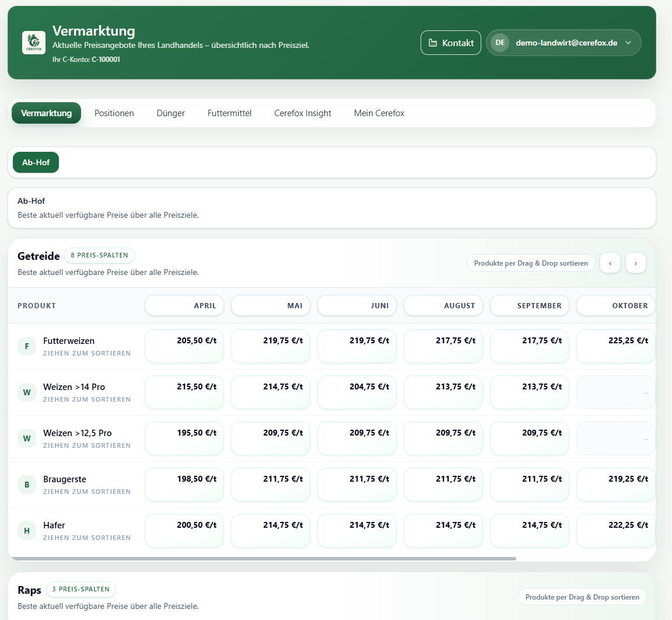This screenshot has width=672, height=620.
Task: Select the Futterweizen product name
Action: 69,341
